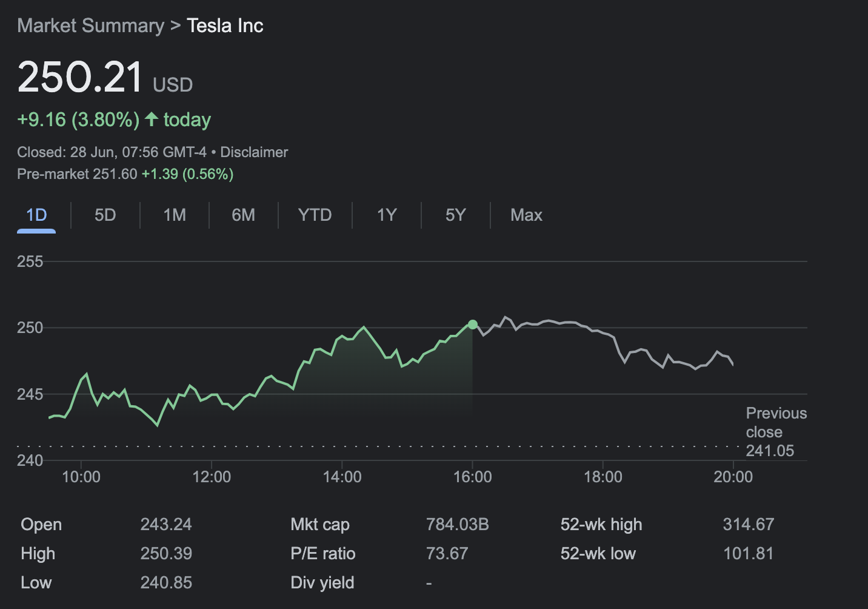Click the Previous close 241.05 label
The height and width of the screenshot is (609, 868).
click(x=776, y=432)
